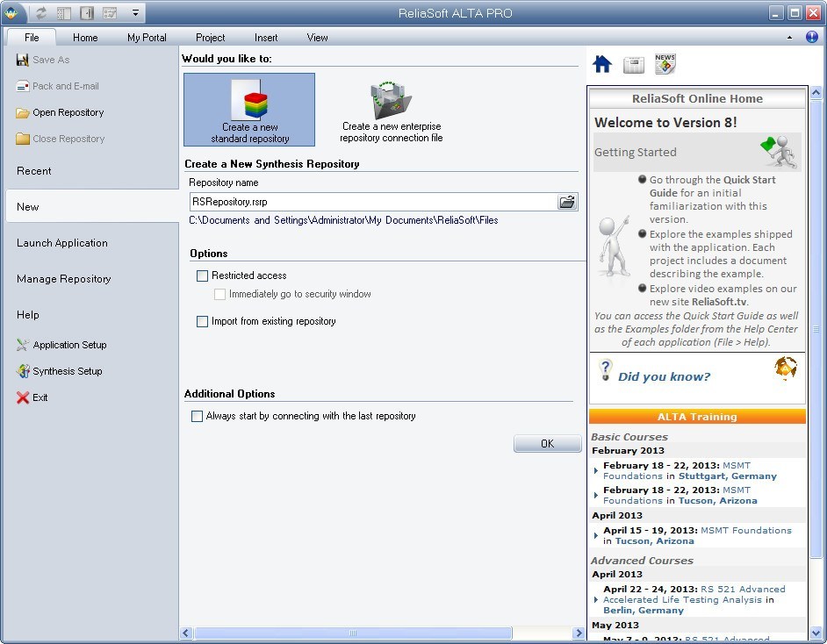
Task: Open the Project tab
Action: tap(210, 38)
